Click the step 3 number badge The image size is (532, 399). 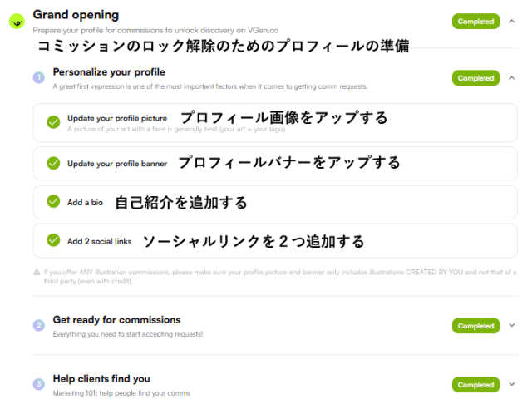[38, 384]
